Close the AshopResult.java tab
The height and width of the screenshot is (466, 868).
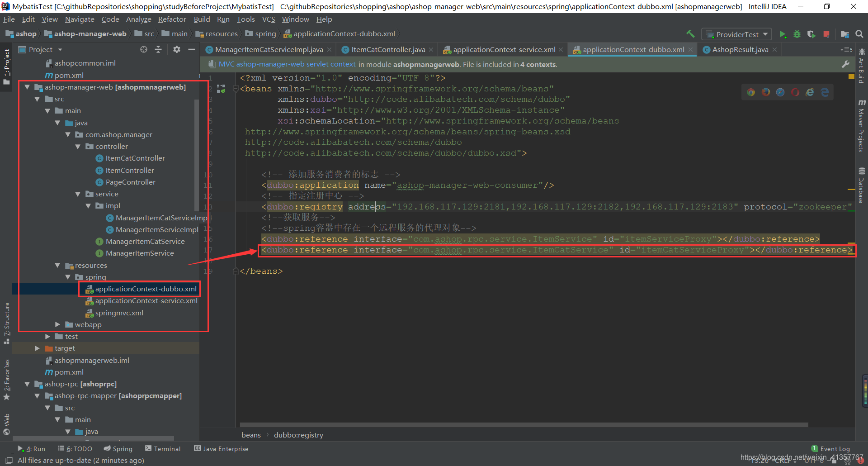[x=775, y=50]
